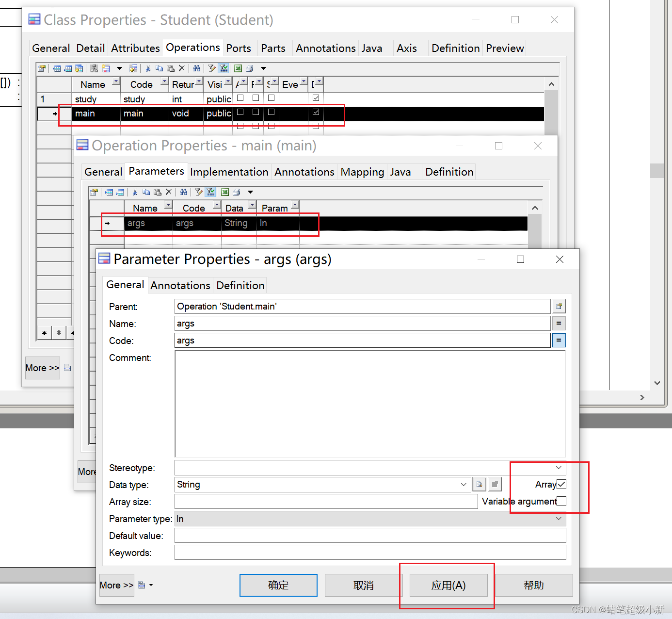The width and height of the screenshot is (672, 619).
Task: Cut the selected row using scissors icon
Action: [148, 68]
